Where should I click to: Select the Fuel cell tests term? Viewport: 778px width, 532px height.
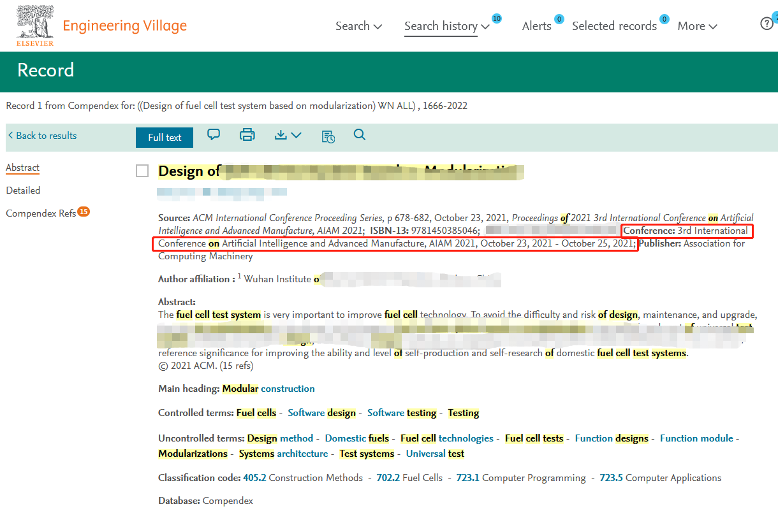[x=534, y=438]
